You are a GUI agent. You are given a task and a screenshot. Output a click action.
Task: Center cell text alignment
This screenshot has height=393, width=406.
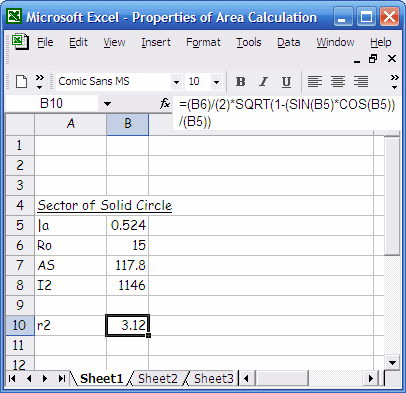pyautogui.click(x=338, y=82)
